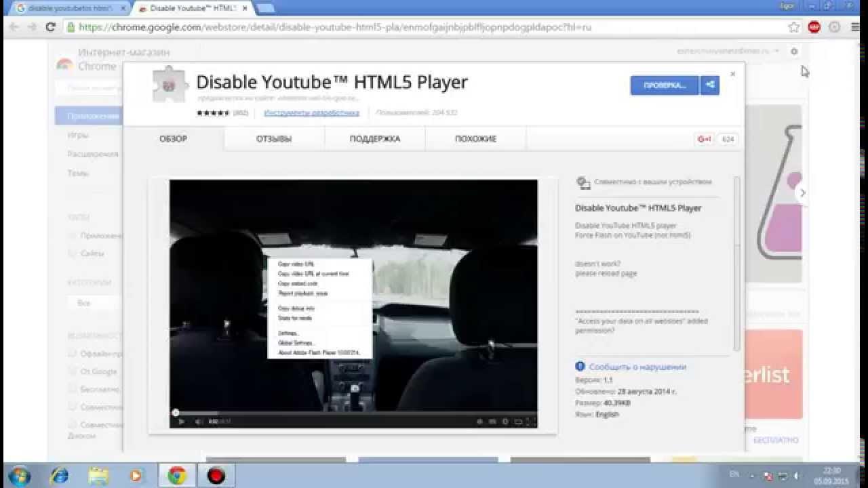Select Темы in the sidebar

(x=77, y=173)
